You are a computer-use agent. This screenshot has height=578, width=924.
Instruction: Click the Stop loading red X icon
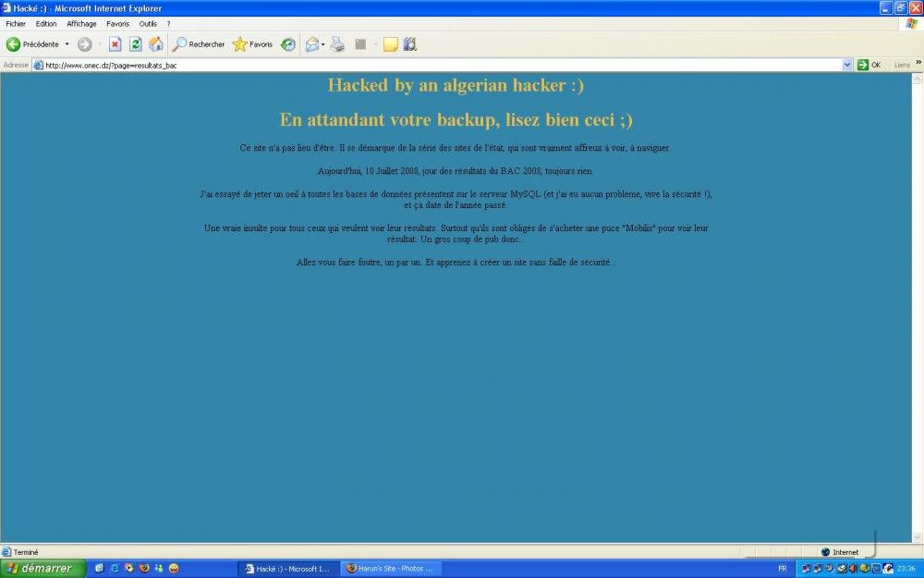tap(115, 44)
